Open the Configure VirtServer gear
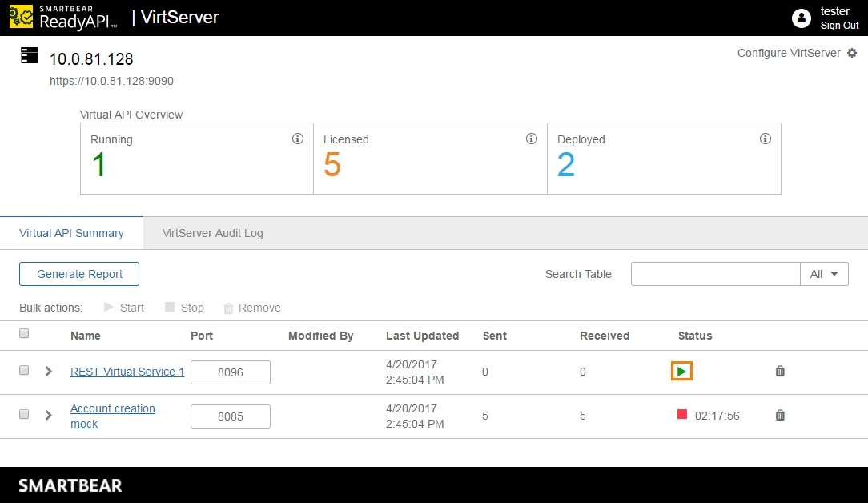Screen dimensions: 868x503 [x=851, y=52]
